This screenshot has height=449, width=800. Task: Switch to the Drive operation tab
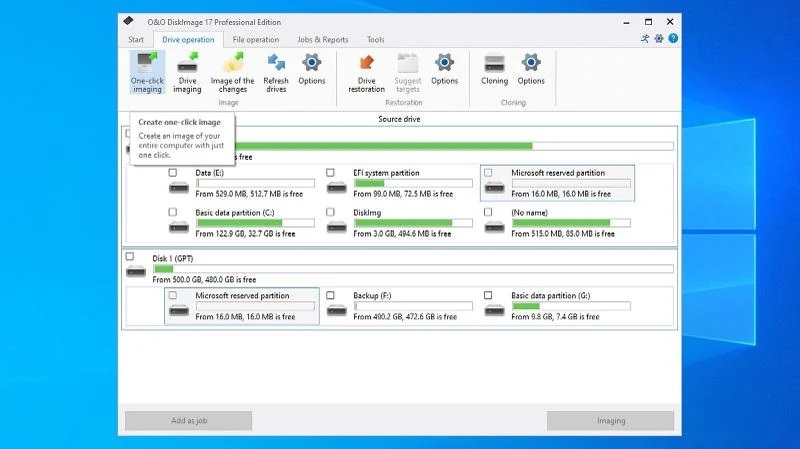point(188,39)
